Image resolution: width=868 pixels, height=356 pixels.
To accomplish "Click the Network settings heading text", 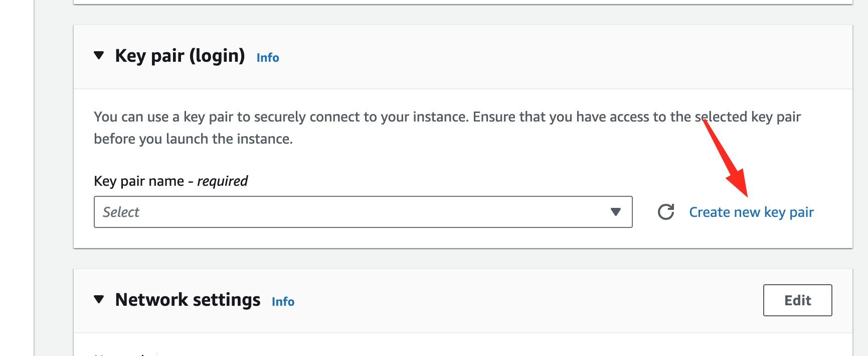I will 188,300.
